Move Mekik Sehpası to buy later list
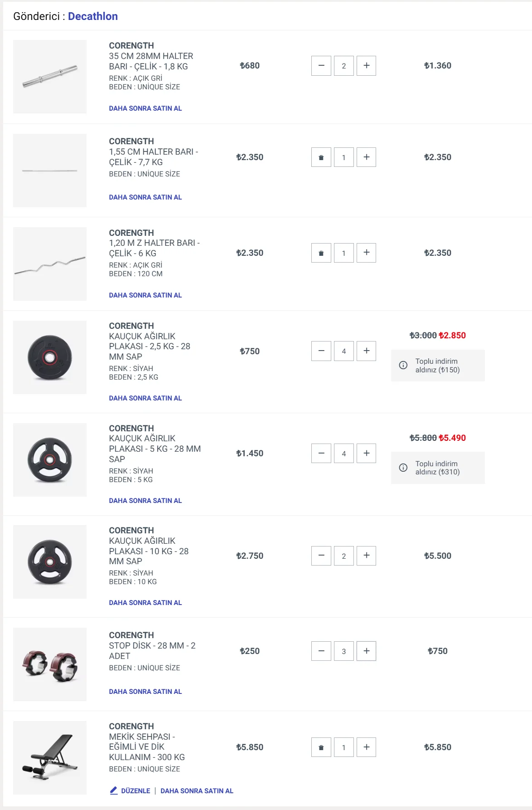 197,790
